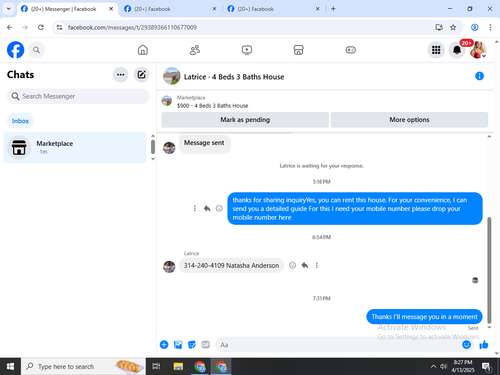Start a new message with compose icon
Screen dimensions: 500x375
(x=141, y=75)
